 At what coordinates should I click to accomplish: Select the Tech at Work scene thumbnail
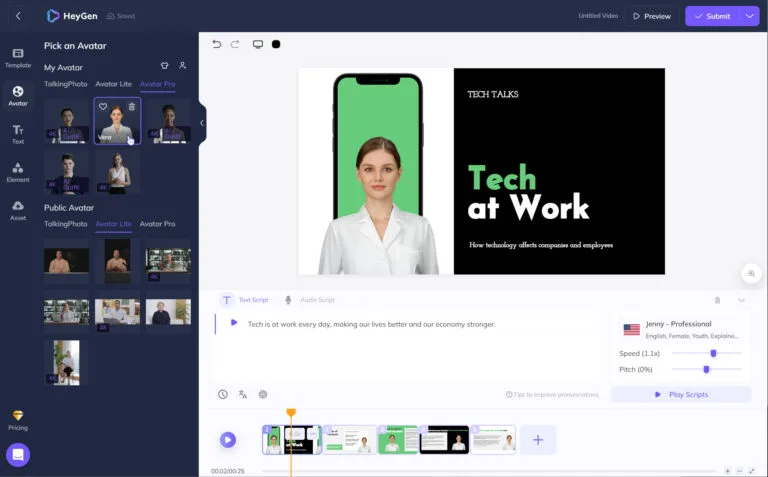coord(292,440)
